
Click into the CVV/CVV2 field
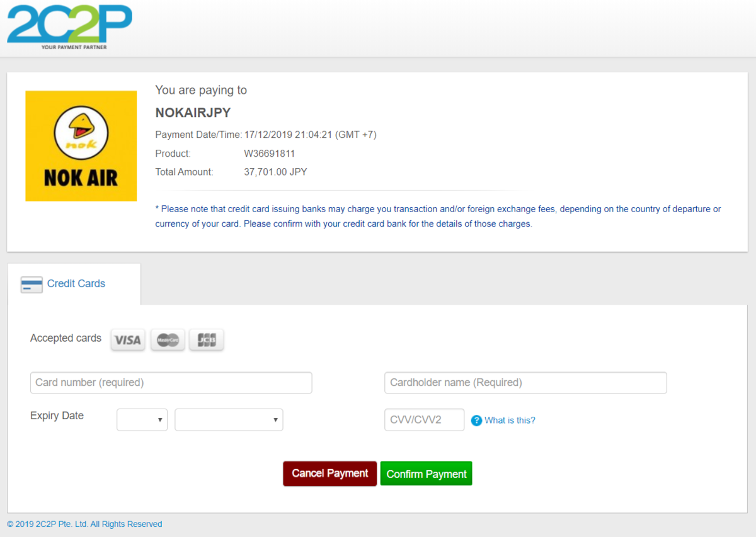tap(425, 420)
